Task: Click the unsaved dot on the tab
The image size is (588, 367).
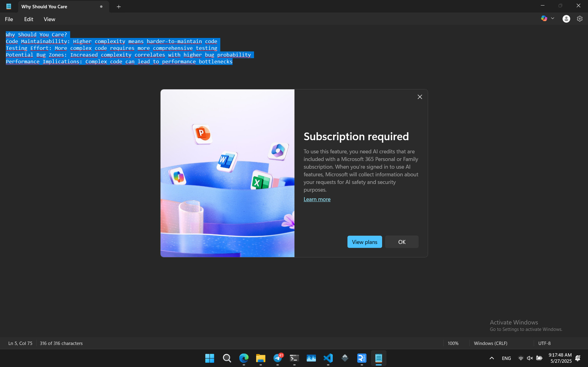Action: [x=101, y=7]
